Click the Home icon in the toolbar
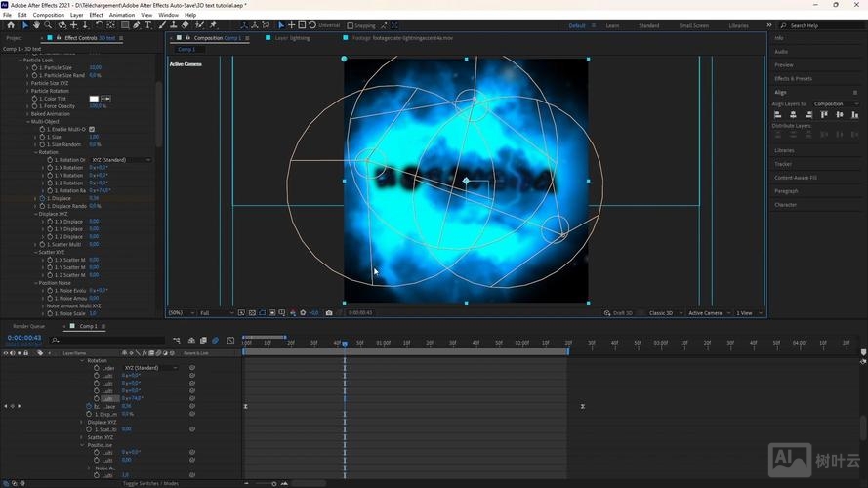Viewport: 868px width, 488px height. tap(11, 25)
